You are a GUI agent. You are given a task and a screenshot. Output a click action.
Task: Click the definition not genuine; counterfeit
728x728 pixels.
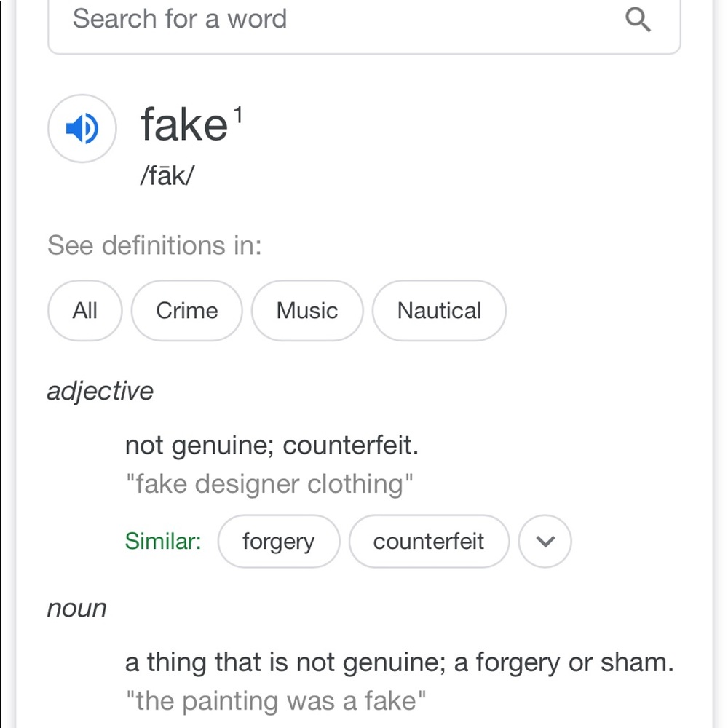point(272,445)
